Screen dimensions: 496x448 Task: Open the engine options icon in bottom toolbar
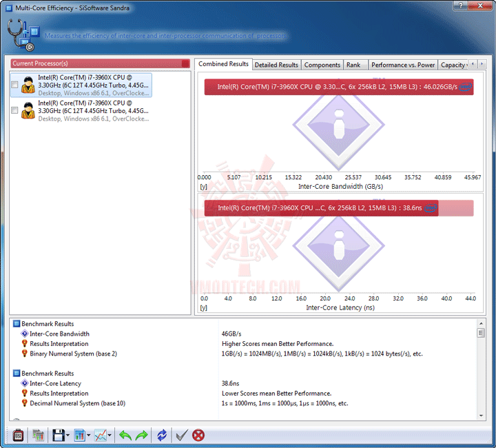pyautogui.click(x=18, y=436)
